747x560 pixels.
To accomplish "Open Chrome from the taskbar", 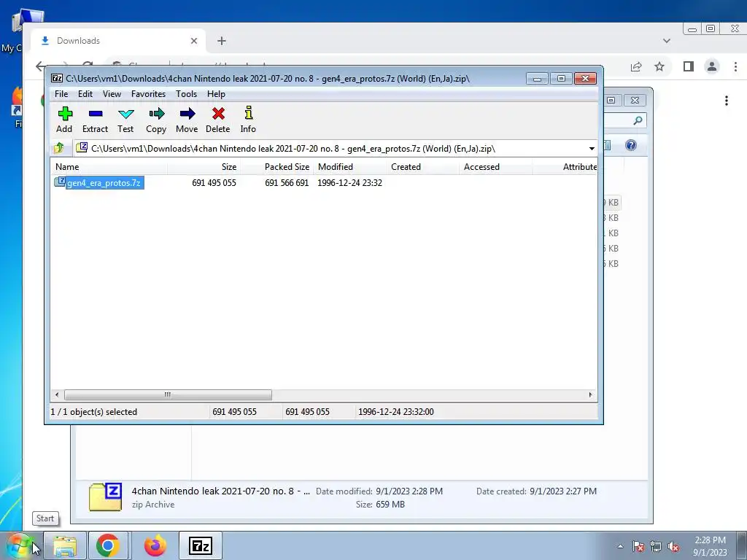I will pyautogui.click(x=108, y=546).
